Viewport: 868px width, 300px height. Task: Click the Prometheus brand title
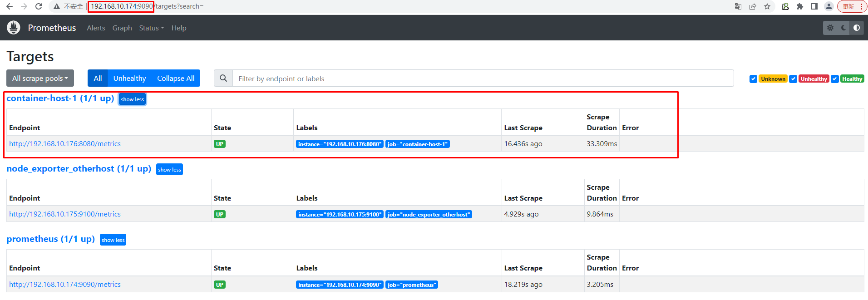point(52,28)
